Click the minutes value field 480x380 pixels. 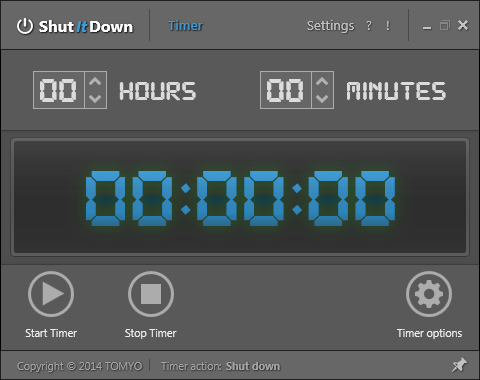[285, 90]
